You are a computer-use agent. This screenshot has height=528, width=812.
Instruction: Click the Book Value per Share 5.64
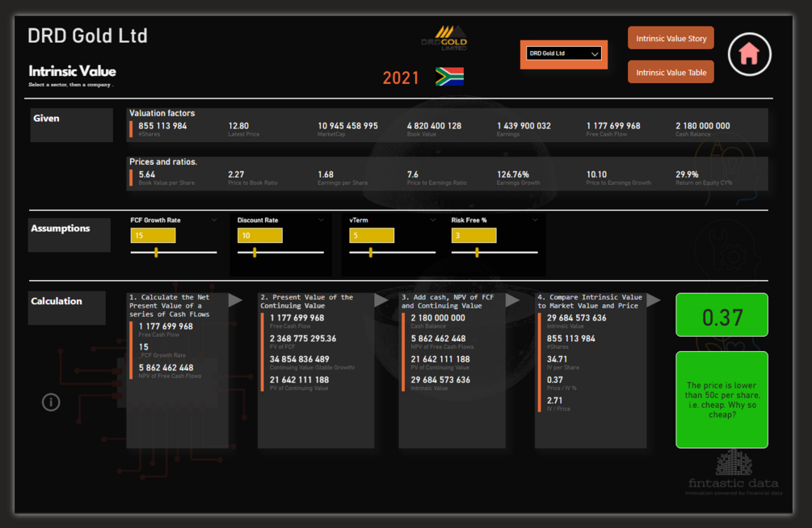pyautogui.click(x=146, y=174)
